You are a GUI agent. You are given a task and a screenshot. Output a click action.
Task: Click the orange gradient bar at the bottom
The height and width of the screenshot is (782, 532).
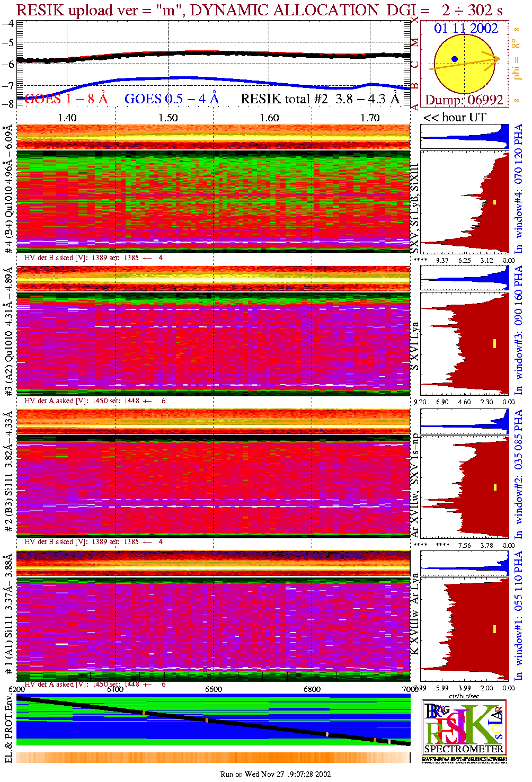[213, 758]
